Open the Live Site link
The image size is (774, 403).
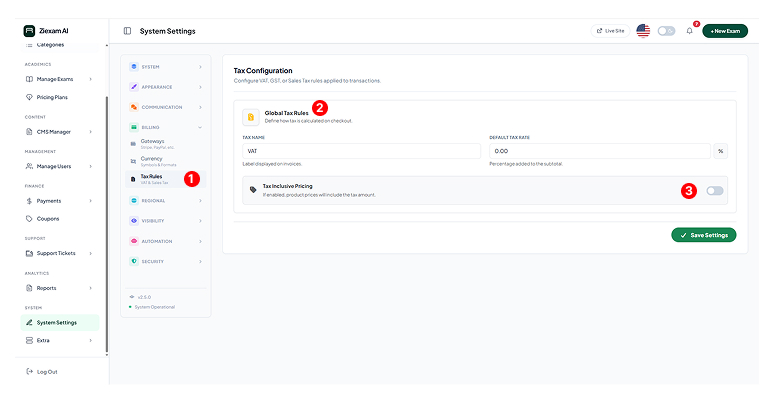click(610, 31)
